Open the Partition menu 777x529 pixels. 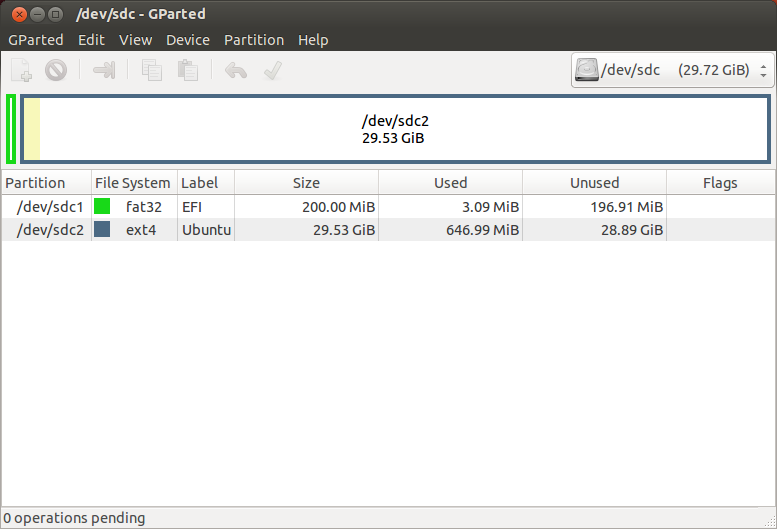coord(254,40)
